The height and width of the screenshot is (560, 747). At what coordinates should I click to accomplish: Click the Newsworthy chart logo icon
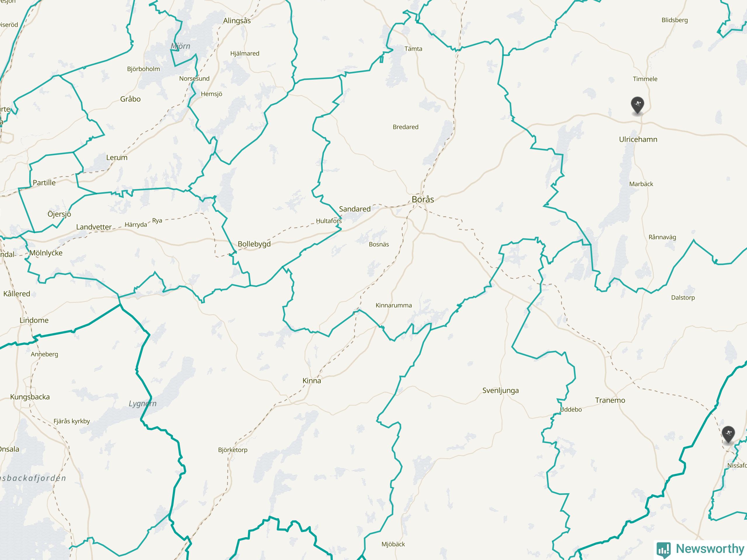tap(664, 550)
